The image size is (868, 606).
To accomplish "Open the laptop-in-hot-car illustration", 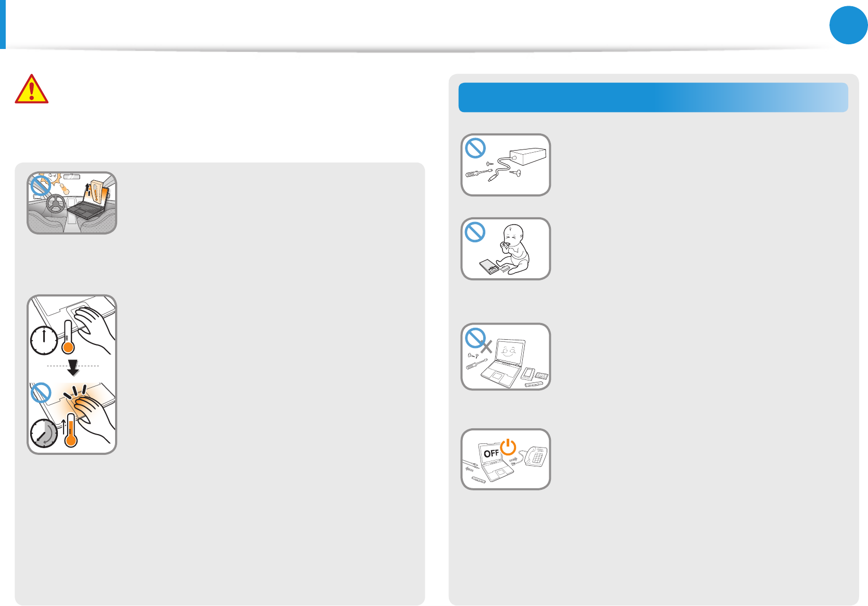I will (72, 203).
